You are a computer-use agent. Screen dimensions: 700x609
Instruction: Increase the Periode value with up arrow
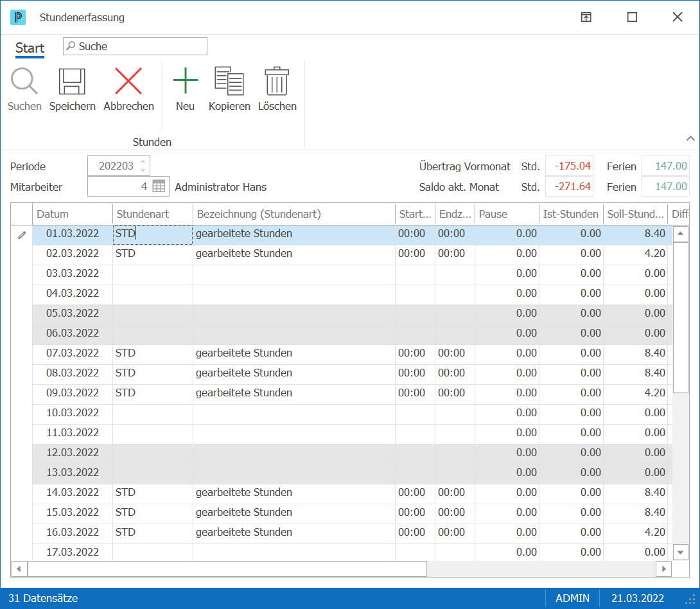[x=143, y=161]
